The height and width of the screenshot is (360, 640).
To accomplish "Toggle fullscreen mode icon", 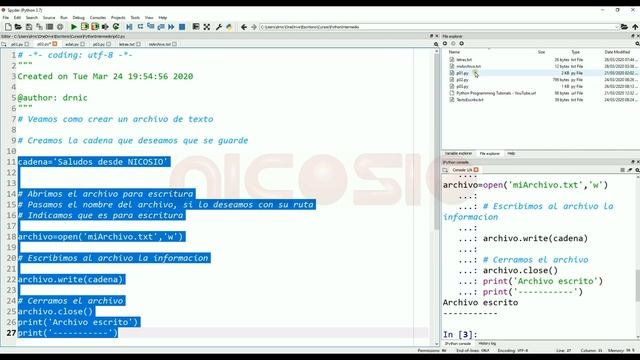I will coord(207,27).
